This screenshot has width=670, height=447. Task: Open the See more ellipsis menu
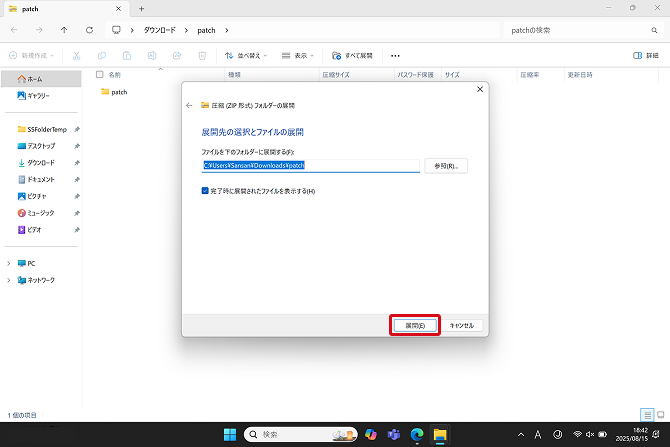[395, 56]
